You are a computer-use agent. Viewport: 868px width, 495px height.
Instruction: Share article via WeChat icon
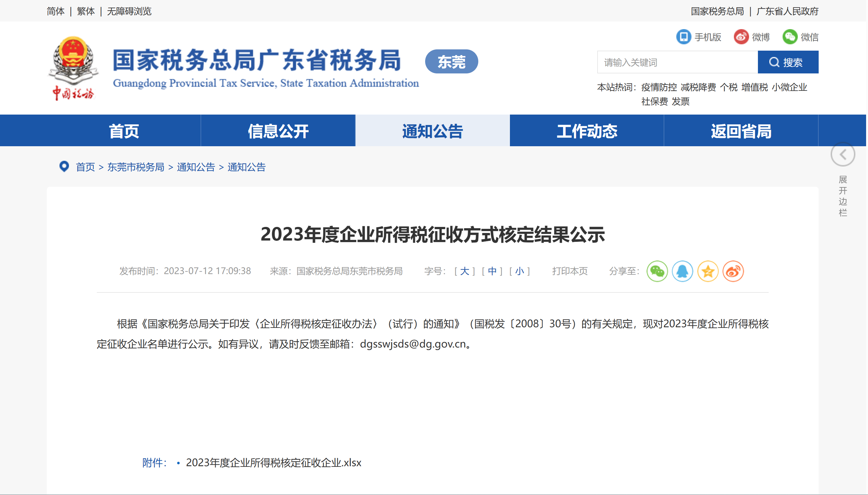click(657, 271)
